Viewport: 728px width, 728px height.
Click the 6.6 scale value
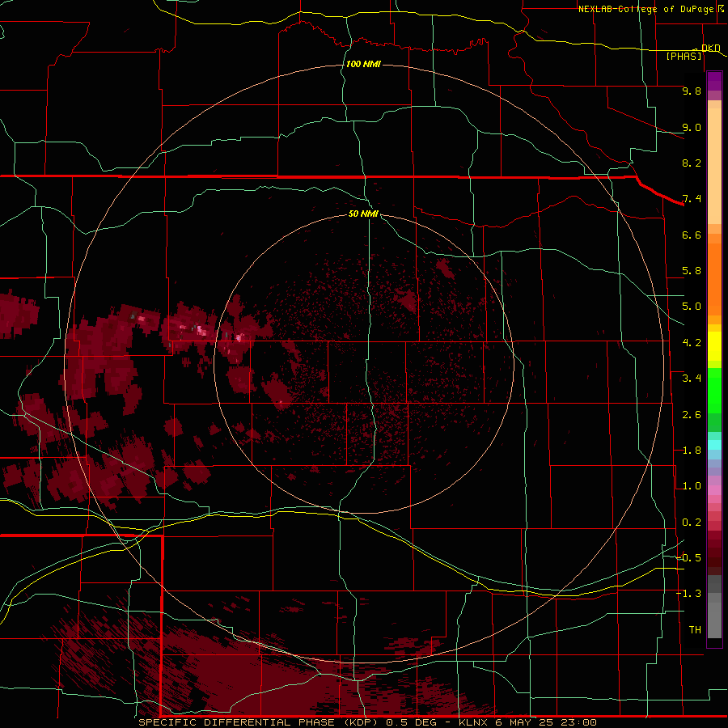point(692,235)
